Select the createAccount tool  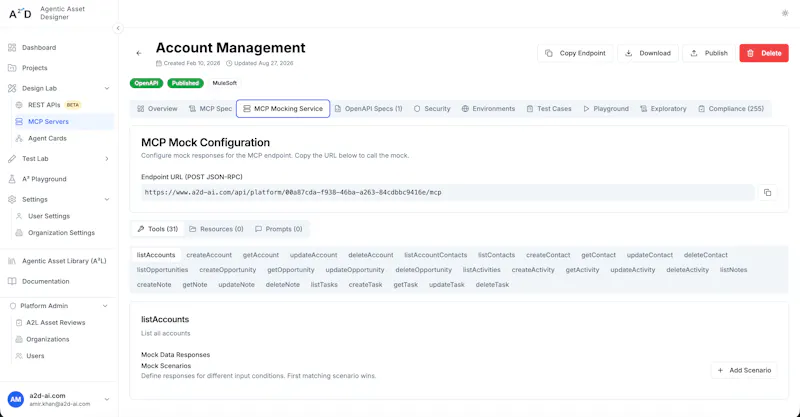click(x=209, y=255)
